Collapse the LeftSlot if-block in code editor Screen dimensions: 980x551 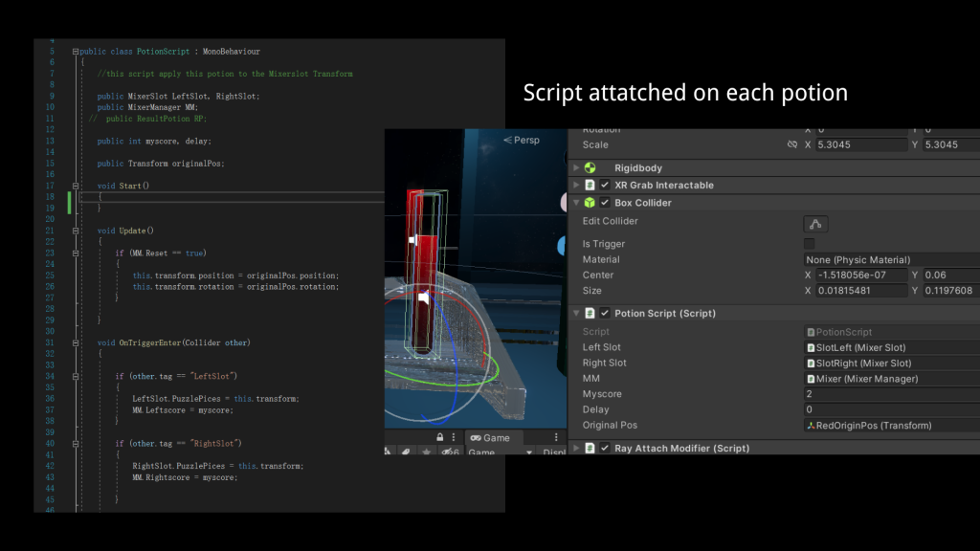[x=76, y=377]
